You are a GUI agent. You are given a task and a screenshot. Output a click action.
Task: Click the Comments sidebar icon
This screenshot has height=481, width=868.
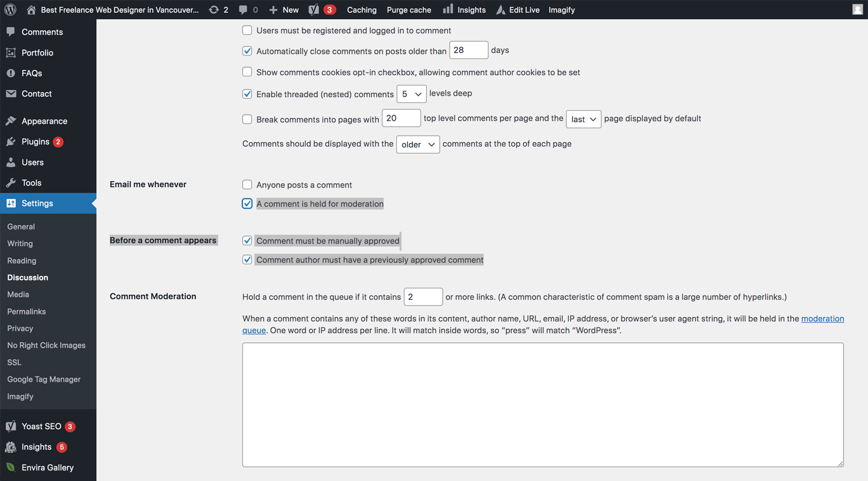click(x=10, y=32)
